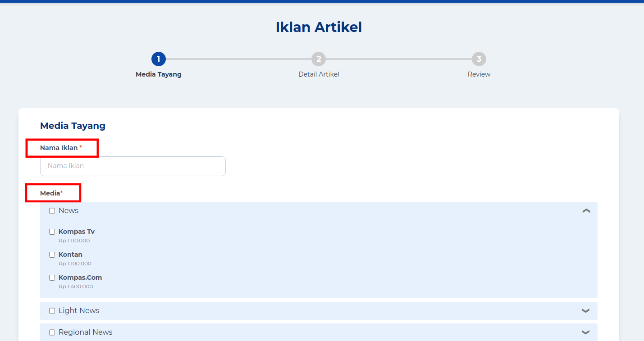Expand the Light News section chevron

point(585,311)
